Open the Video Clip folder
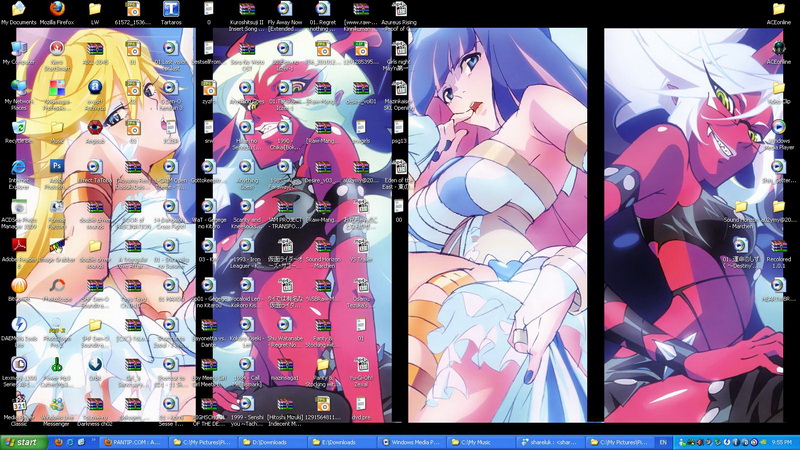This screenshot has width=800, height=450. (x=779, y=92)
